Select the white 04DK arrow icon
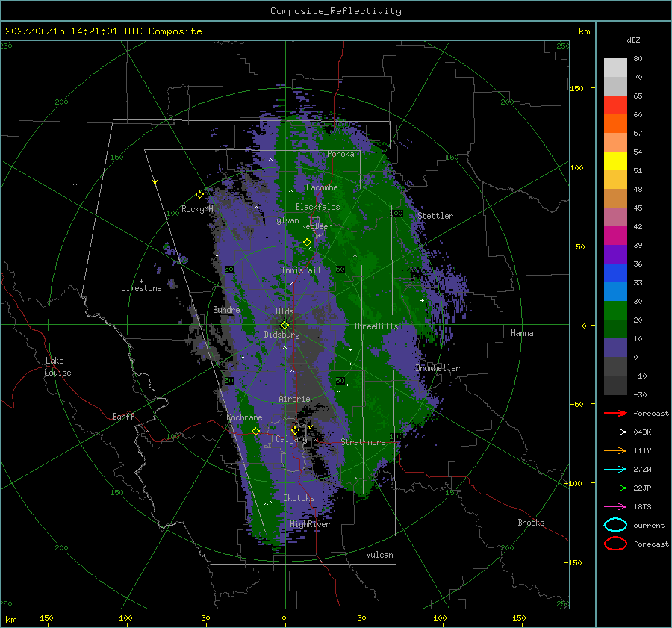Screen dimensions: 672x628 [615, 432]
